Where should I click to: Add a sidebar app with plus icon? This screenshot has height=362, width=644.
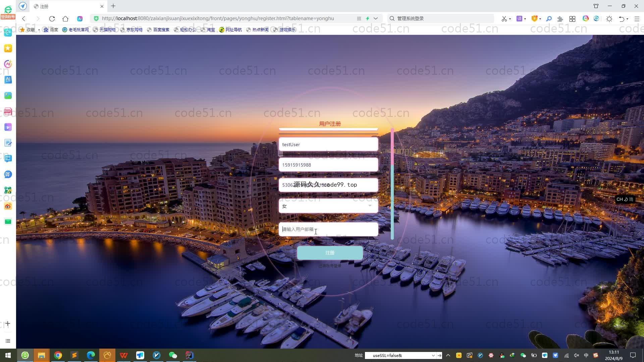(x=8, y=323)
